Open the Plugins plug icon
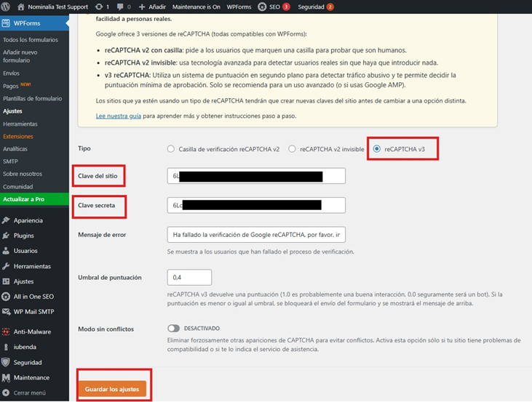Screen dimensions: 532x402 pos(6,236)
